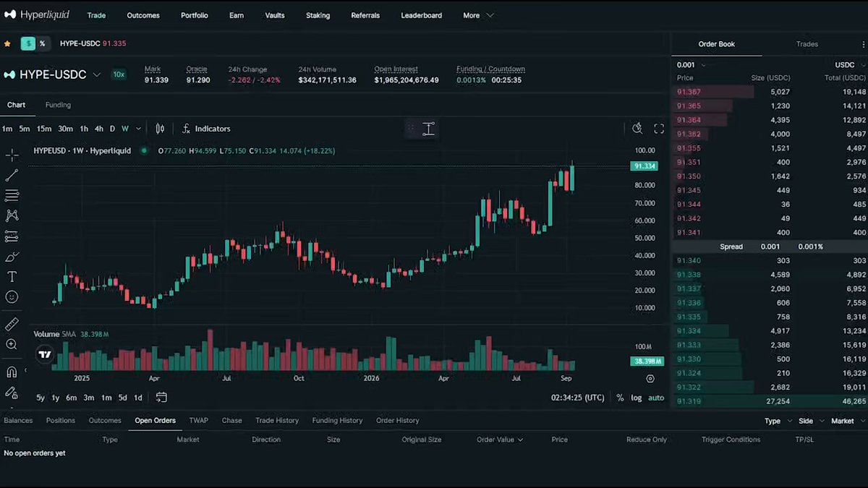
Task: Open the Side filter dropdown
Action: 810,421
